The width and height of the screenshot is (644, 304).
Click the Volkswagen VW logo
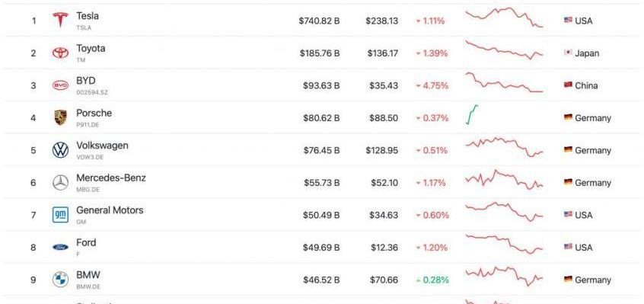[x=60, y=150]
